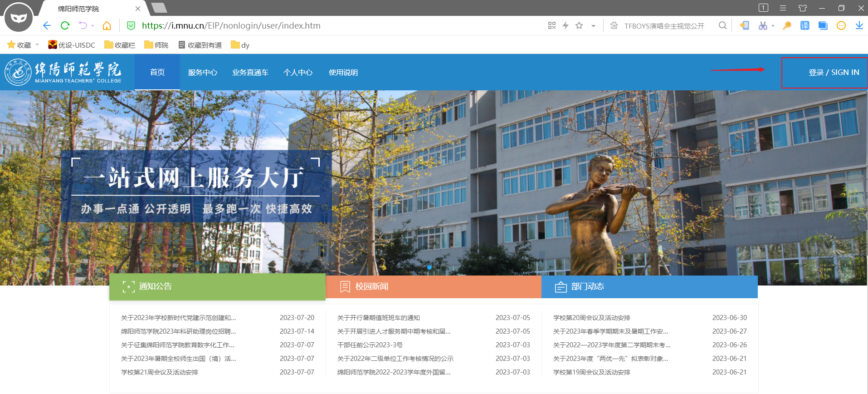Open the QR code icon in address bar

(x=551, y=25)
